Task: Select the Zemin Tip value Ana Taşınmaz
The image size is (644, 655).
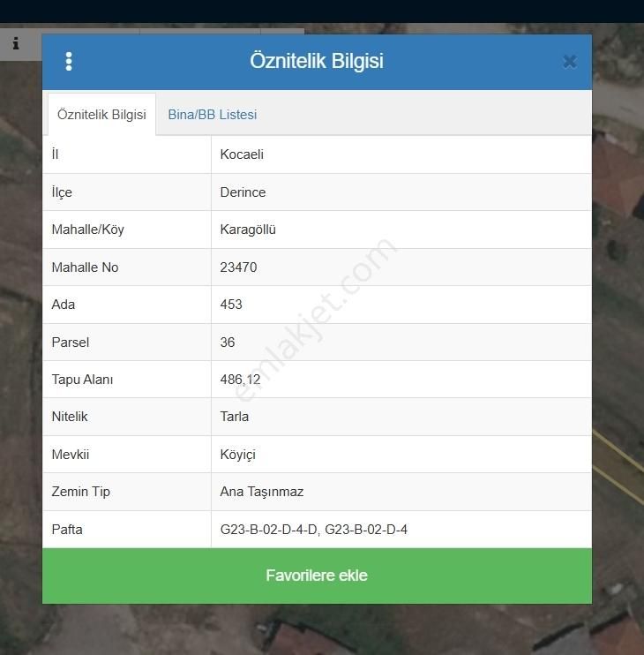Action: click(x=261, y=492)
